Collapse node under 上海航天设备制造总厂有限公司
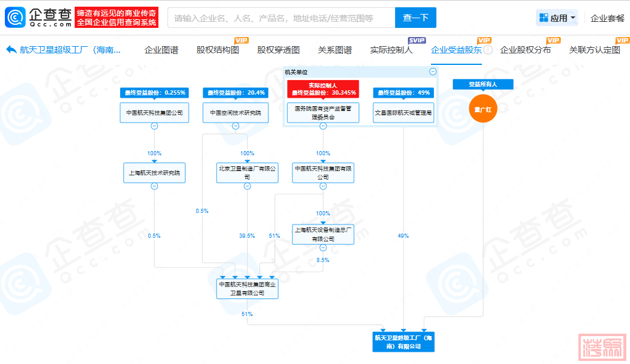 pos(323,248)
